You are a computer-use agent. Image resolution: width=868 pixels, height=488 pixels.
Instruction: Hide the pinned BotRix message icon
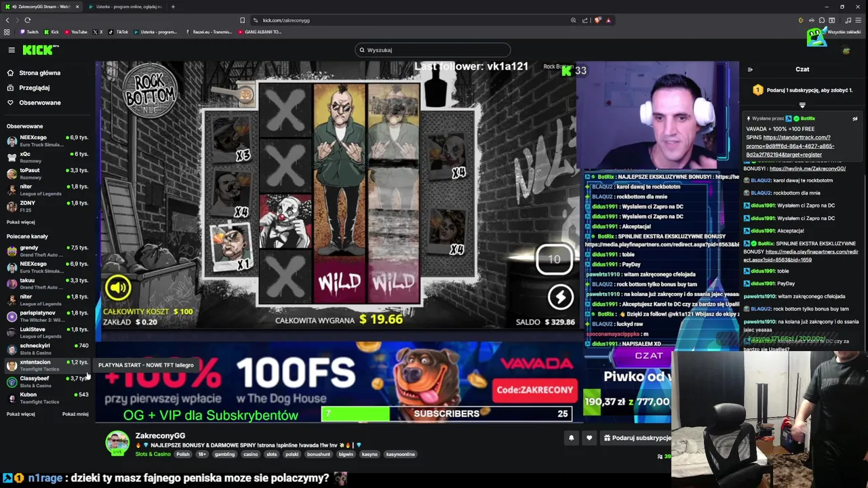coord(854,119)
